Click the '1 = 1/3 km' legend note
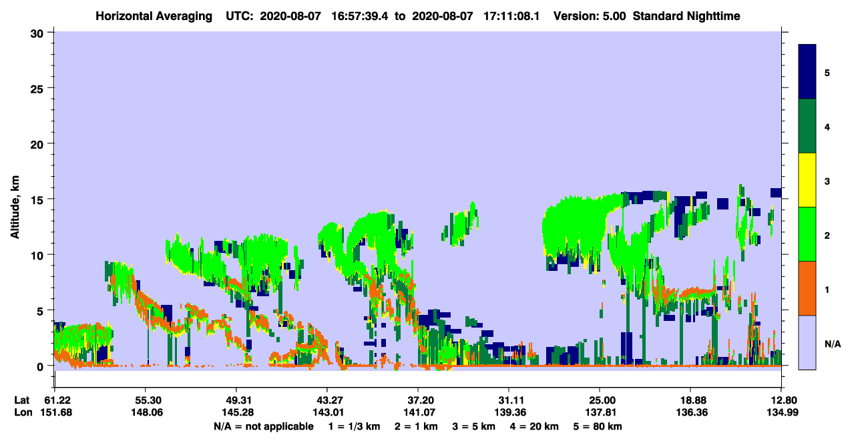Viewport: 868px width, 445px height. [x=353, y=426]
